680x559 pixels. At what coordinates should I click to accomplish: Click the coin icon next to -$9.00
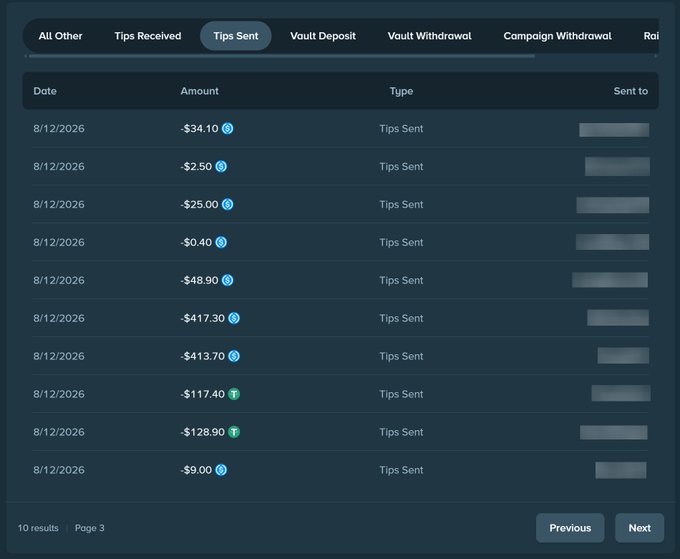pyautogui.click(x=221, y=470)
